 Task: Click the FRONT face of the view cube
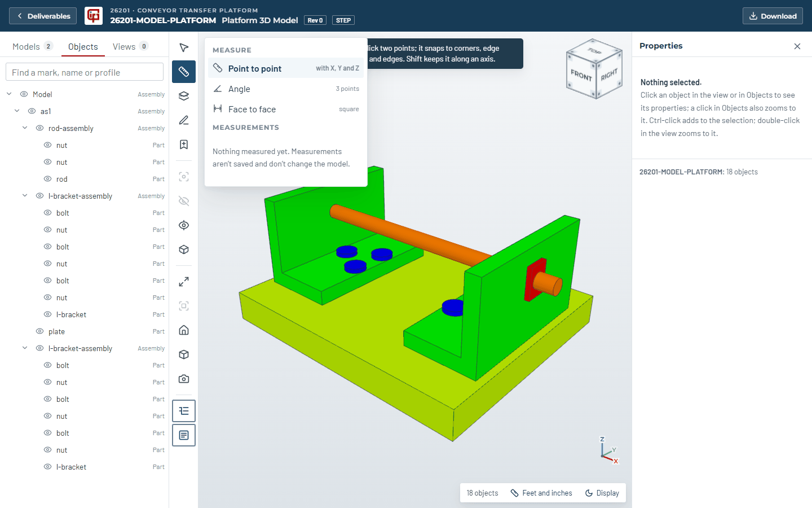coord(581,75)
